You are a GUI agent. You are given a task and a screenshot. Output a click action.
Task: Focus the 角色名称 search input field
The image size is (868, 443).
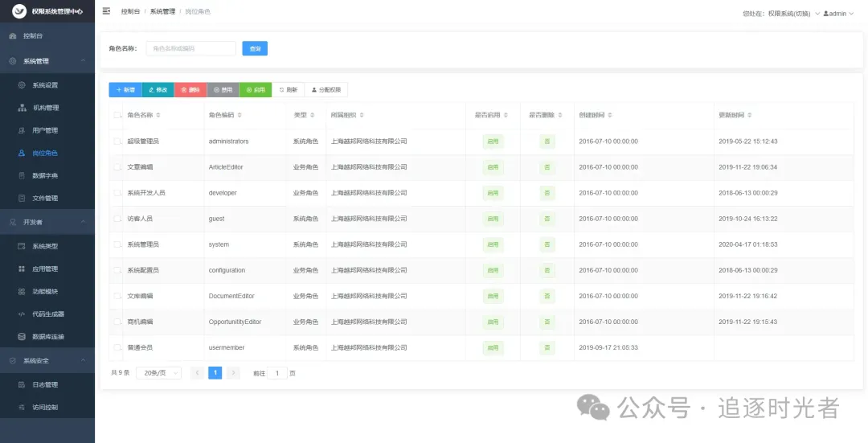(191, 49)
